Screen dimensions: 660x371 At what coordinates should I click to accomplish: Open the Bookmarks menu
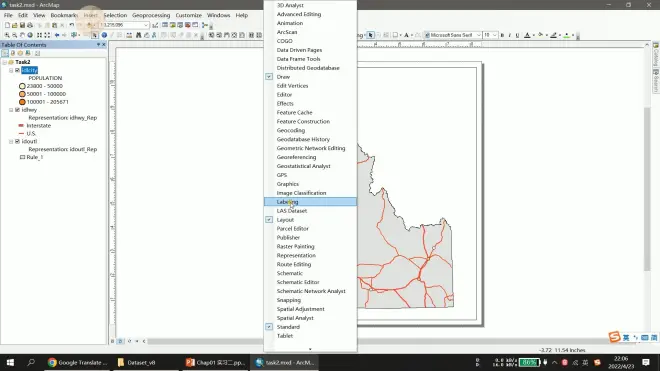tap(64, 15)
